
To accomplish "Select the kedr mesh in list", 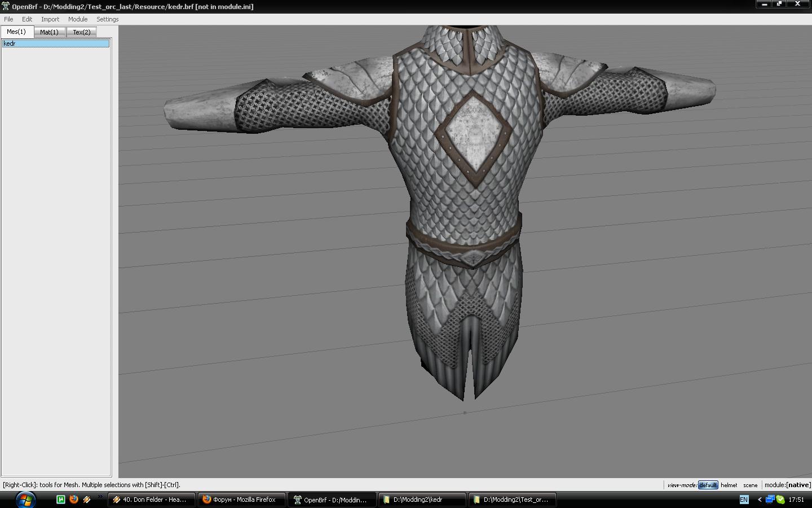I will click(55, 43).
